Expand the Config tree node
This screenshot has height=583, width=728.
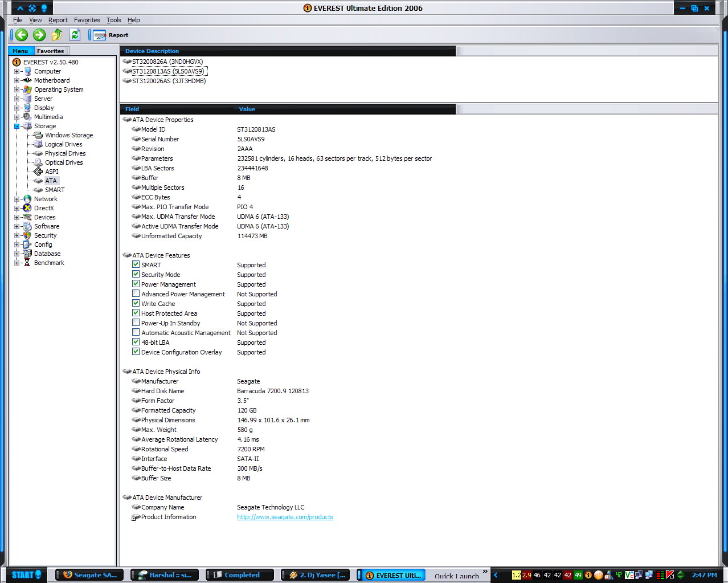17,244
